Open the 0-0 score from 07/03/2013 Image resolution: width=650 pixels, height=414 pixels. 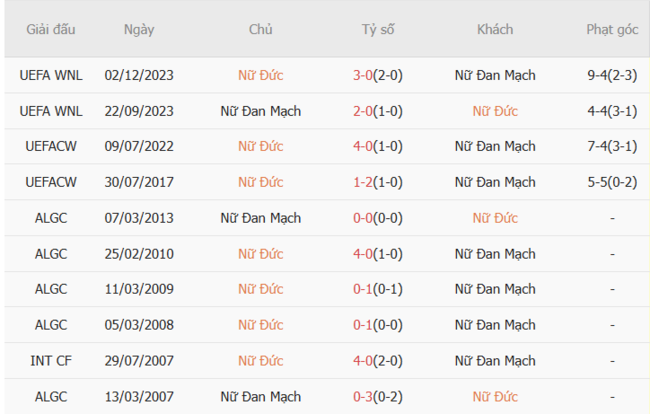pos(364,218)
